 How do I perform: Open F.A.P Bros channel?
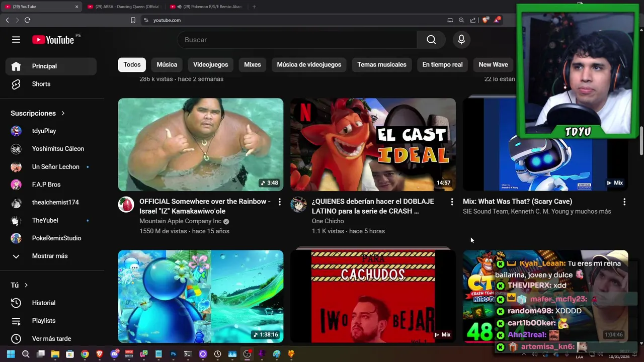51,185
